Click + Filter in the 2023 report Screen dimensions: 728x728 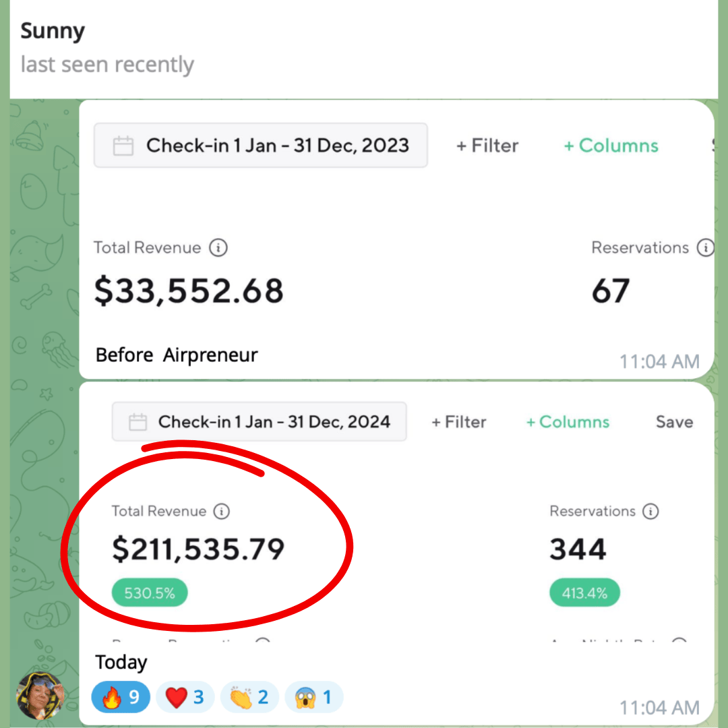487,146
